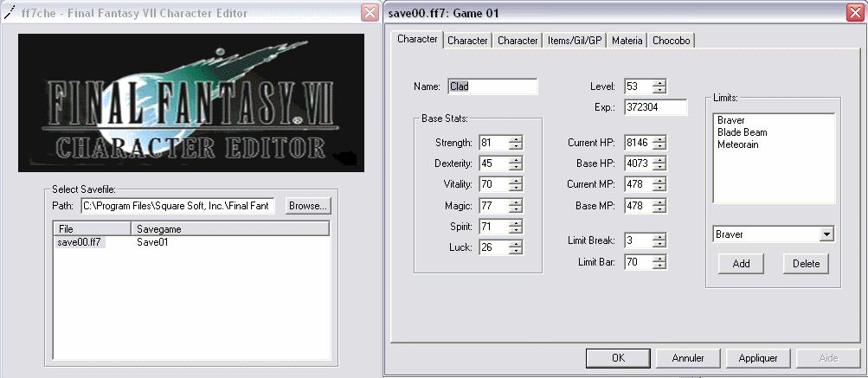Cancel with the Annuler button

[x=688, y=358]
